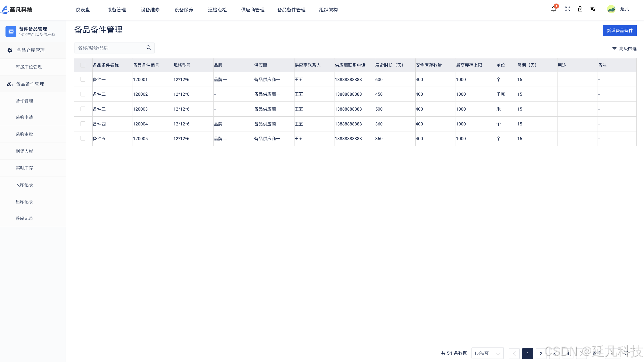Click the 备件备品管理 module icon
The image size is (644, 362).
(x=11, y=32)
